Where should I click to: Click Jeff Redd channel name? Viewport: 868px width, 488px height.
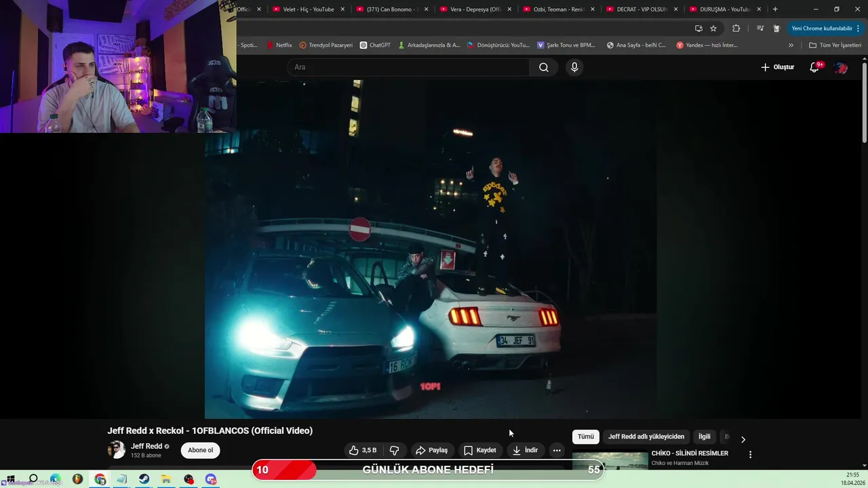[x=146, y=446]
